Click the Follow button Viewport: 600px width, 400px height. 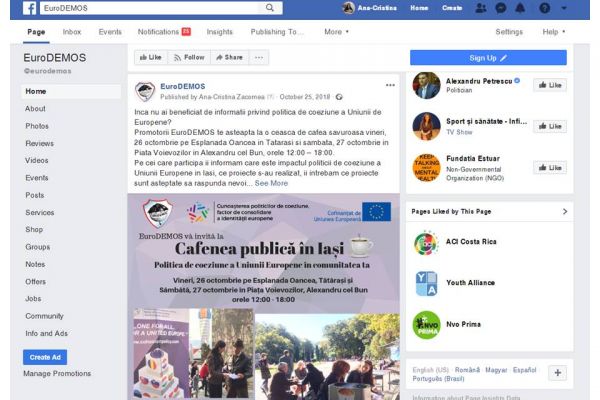[x=189, y=57]
